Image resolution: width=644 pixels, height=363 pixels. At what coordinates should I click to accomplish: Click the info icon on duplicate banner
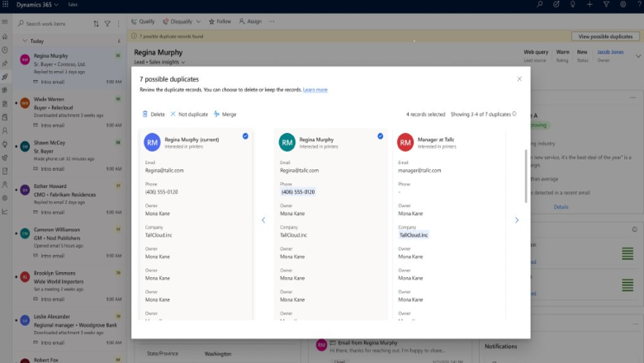(x=134, y=36)
